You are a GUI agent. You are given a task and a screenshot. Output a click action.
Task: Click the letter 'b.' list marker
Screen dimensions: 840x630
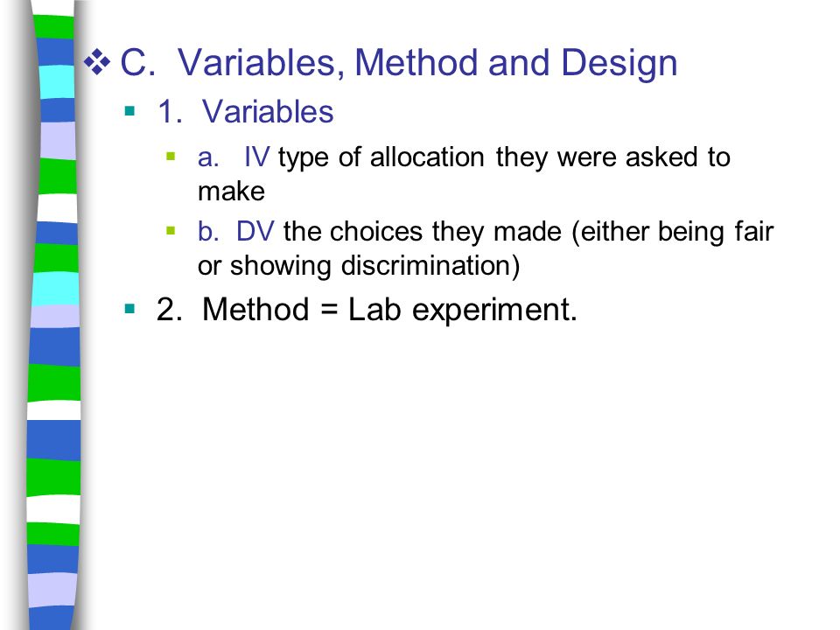208,231
